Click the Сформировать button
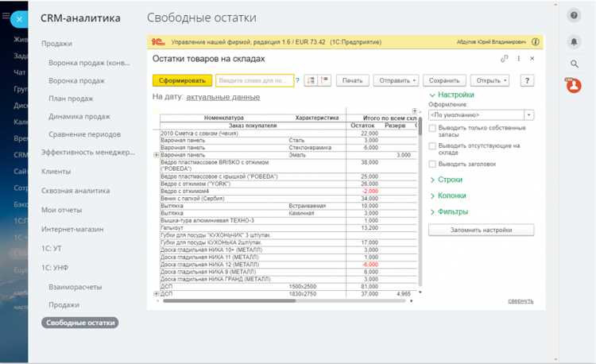 coord(182,80)
